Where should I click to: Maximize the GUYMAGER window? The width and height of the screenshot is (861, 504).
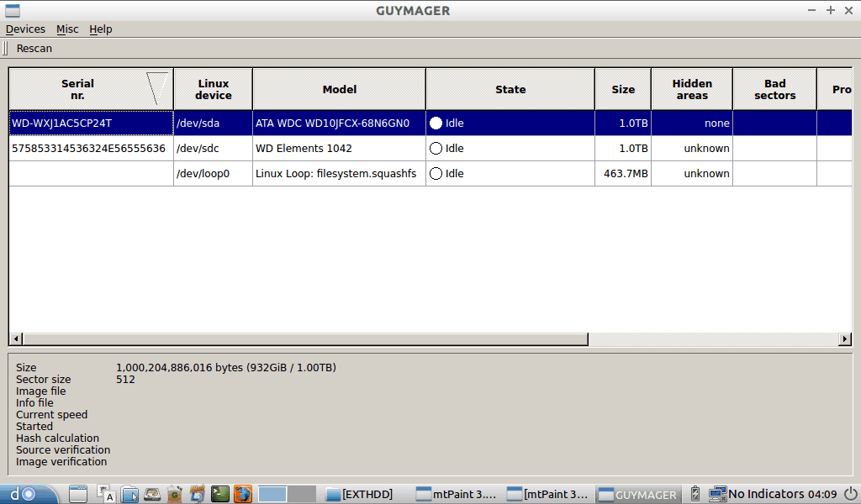pyautogui.click(x=830, y=10)
